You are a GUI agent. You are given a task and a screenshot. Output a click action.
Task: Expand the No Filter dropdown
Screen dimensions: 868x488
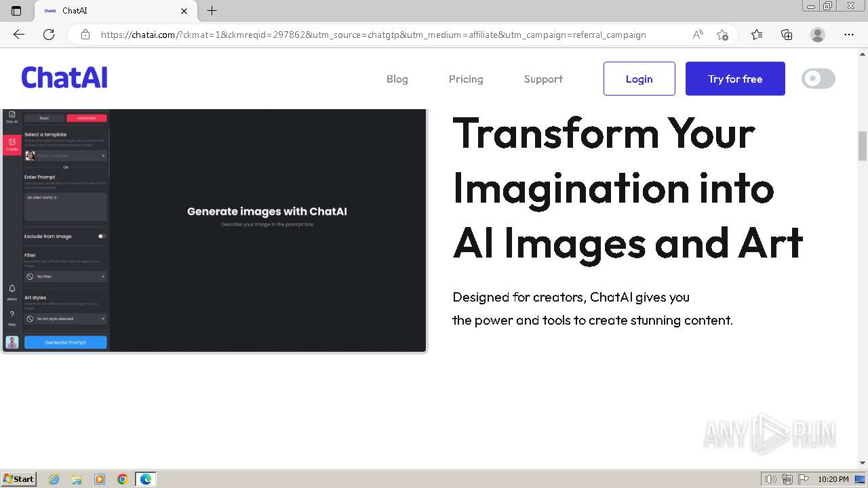coord(66,277)
